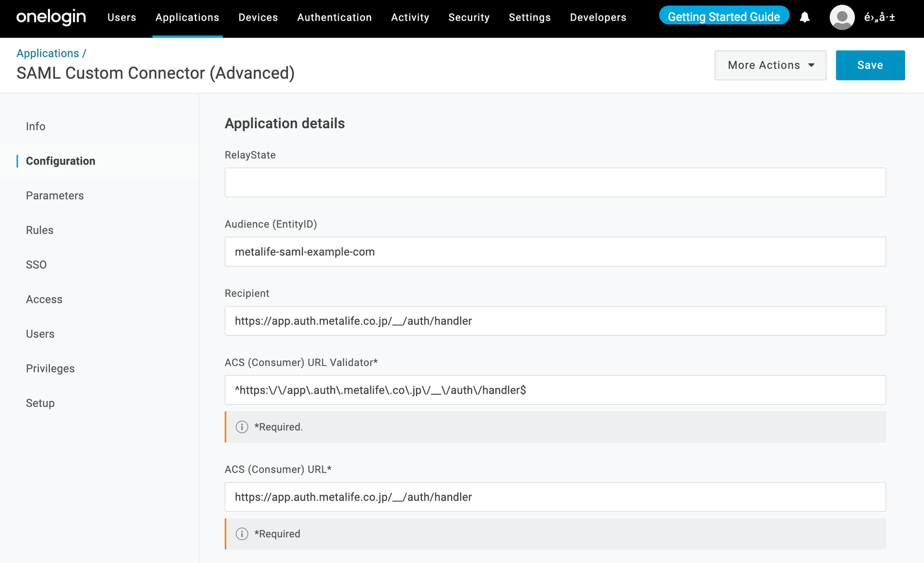Viewport: 924px width, 563px height.
Task: Open the SSO sidebar tab
Action: click(x=99, y=265)
